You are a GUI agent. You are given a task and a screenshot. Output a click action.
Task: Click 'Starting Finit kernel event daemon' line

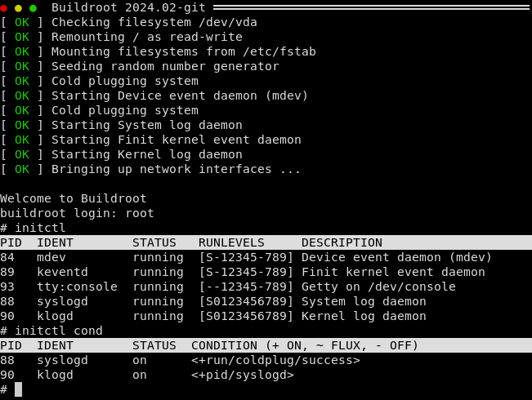tap(176, 140)
